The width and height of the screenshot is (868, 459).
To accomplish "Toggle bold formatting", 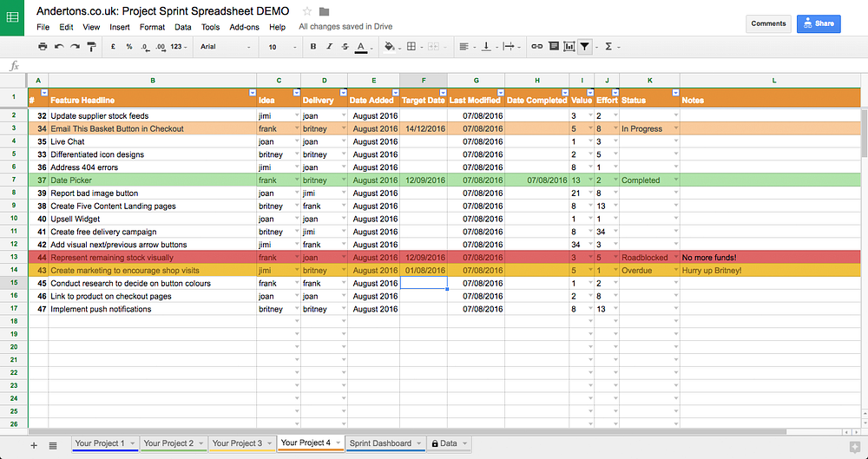I will (x=313, y=47).
